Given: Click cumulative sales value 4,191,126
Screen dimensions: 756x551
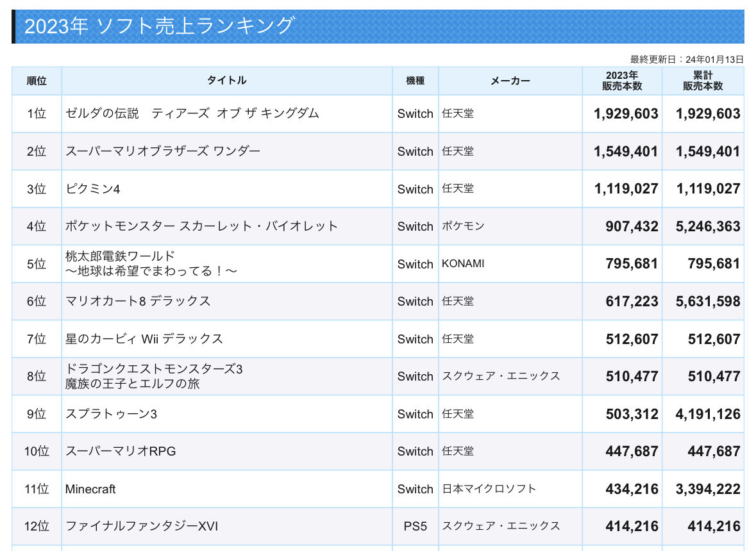Looking at the screenshot, I should point(708,415).
